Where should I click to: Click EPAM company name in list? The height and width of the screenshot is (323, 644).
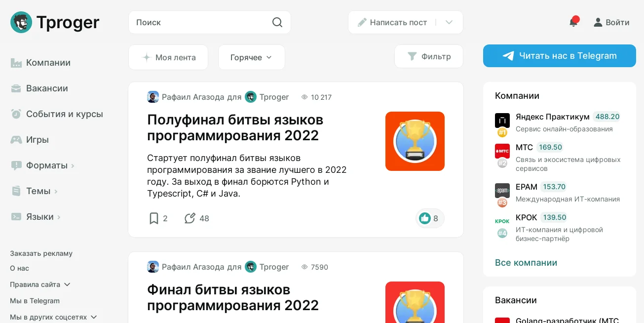(527, 187)
